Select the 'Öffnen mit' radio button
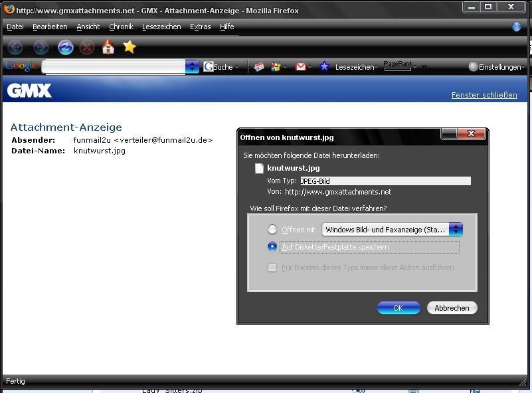This screenshot has width=532, height=393. pos(272,230)
